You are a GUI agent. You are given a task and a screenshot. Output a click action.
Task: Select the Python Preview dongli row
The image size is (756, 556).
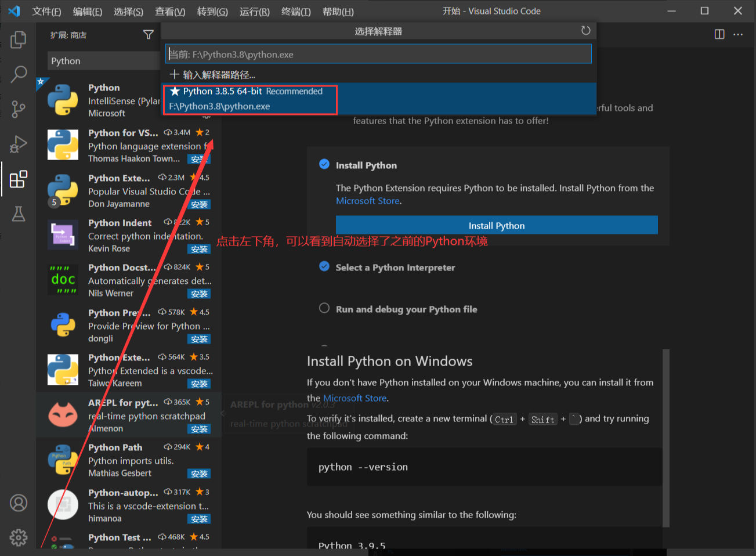click(x=129, y=325)
